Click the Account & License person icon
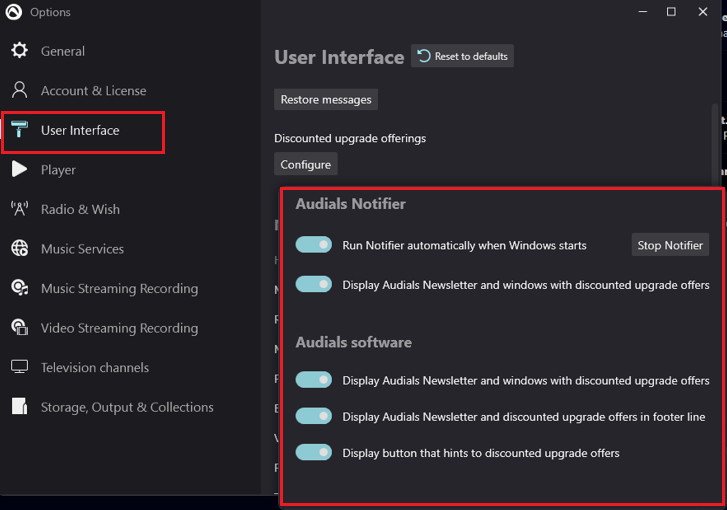The height and width of the screenshot is (510, 727). point(19,90)
